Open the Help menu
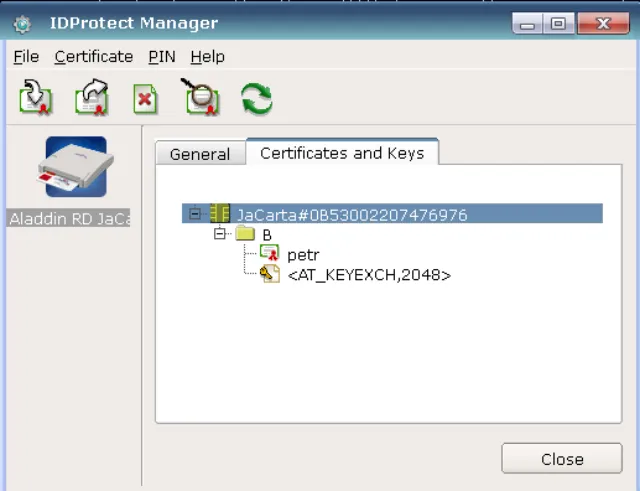 pyautogui.click(x=207, y=56)
